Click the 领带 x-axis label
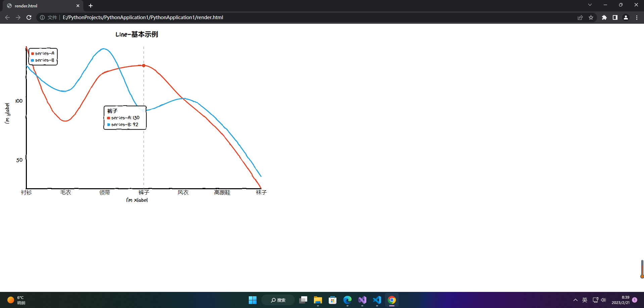Screen dimensions: 644x308 (104, 192)
